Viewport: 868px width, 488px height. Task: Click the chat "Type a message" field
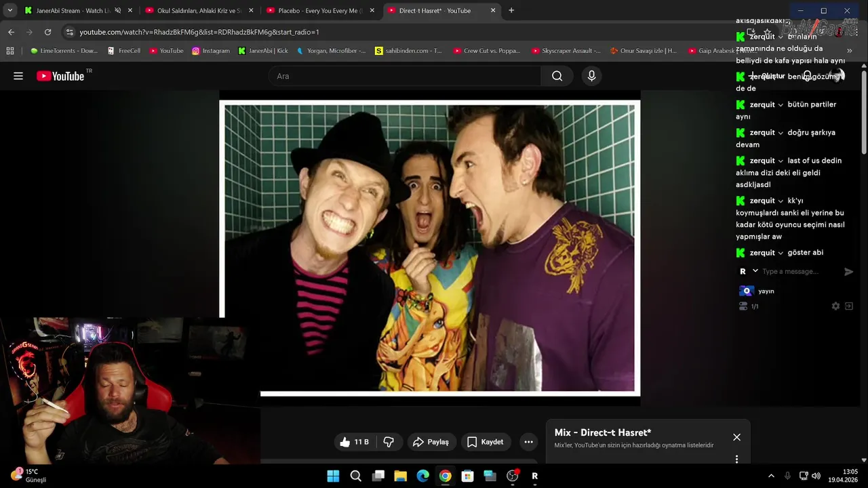800,271
